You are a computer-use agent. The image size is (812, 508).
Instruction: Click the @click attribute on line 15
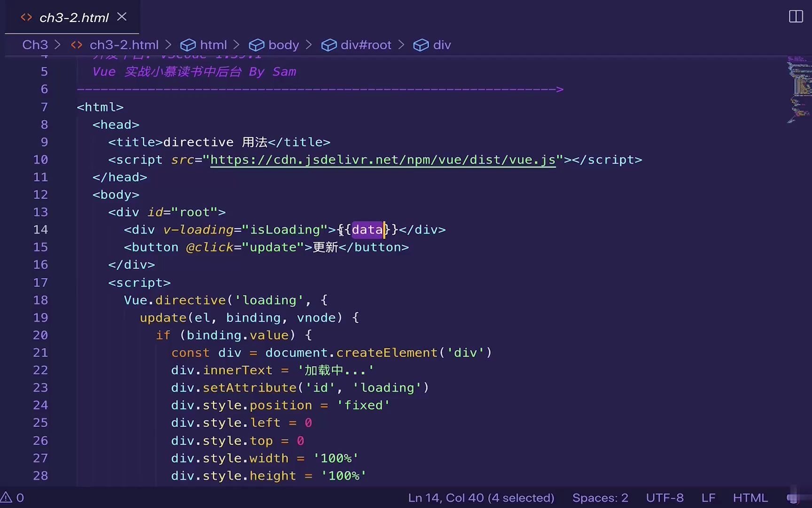click(x=210, y=247)
